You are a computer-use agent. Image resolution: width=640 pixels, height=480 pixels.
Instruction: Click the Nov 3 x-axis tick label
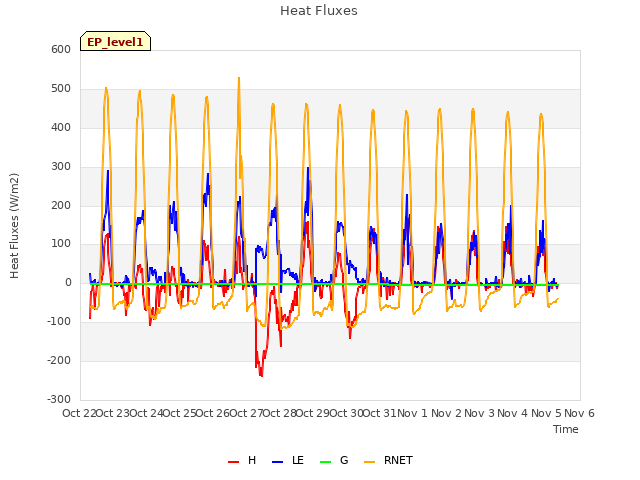(x=479, y=413)
